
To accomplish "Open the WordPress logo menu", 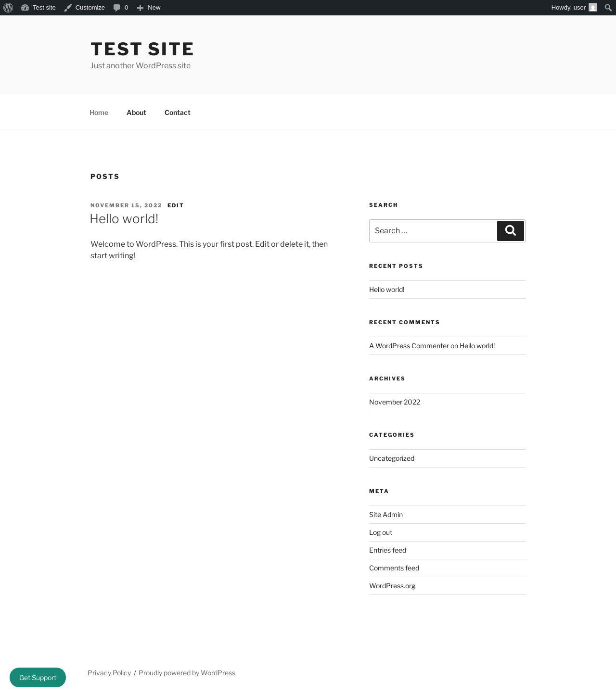I will click(x=8, y=8).
